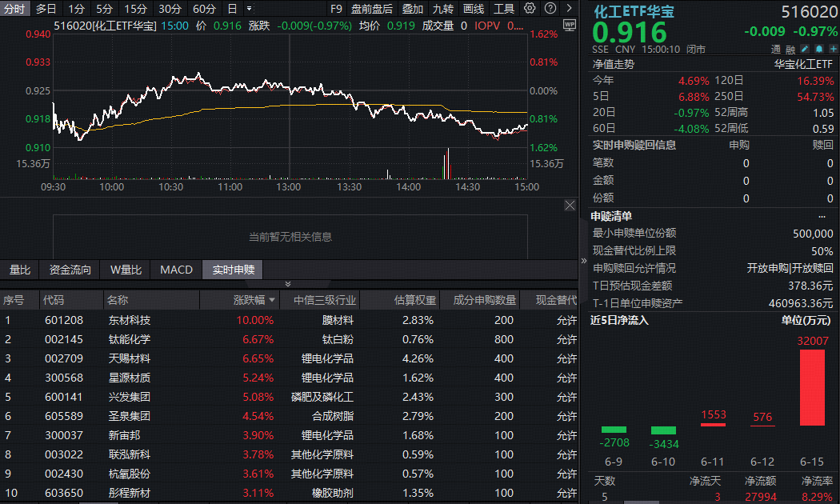Collapse the indicator panel chevron
840x504 pixels.
coord(288,284)
